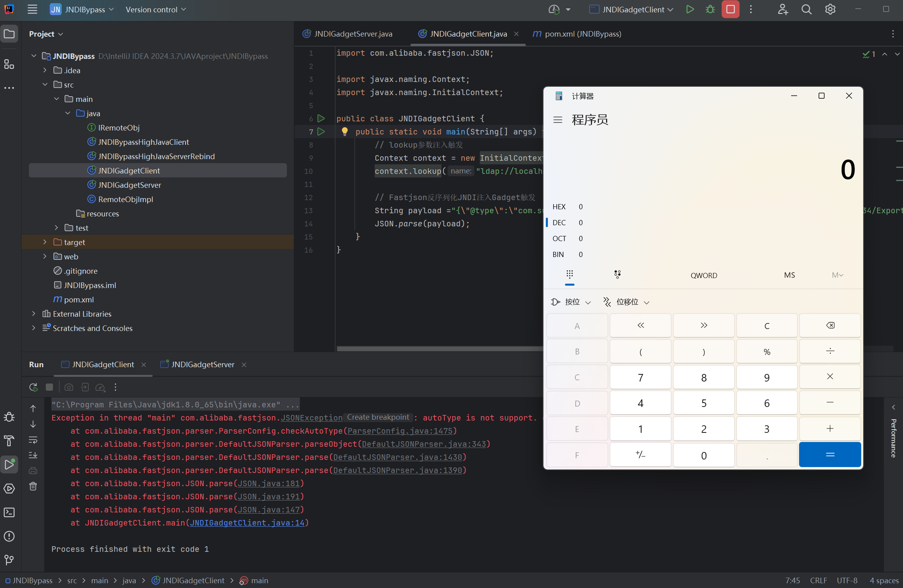Open the Structure tool window icon
Viewport: 903px width, 588px height.
coord(9,64)
